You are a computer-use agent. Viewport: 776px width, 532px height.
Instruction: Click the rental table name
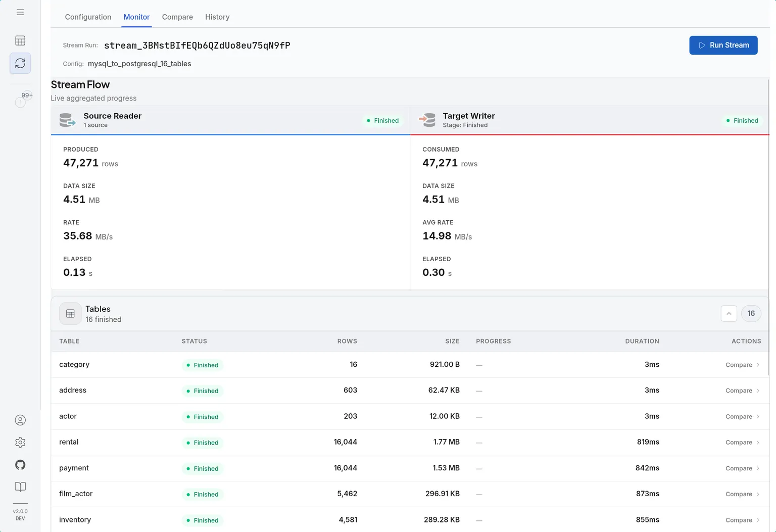[69, 442]
